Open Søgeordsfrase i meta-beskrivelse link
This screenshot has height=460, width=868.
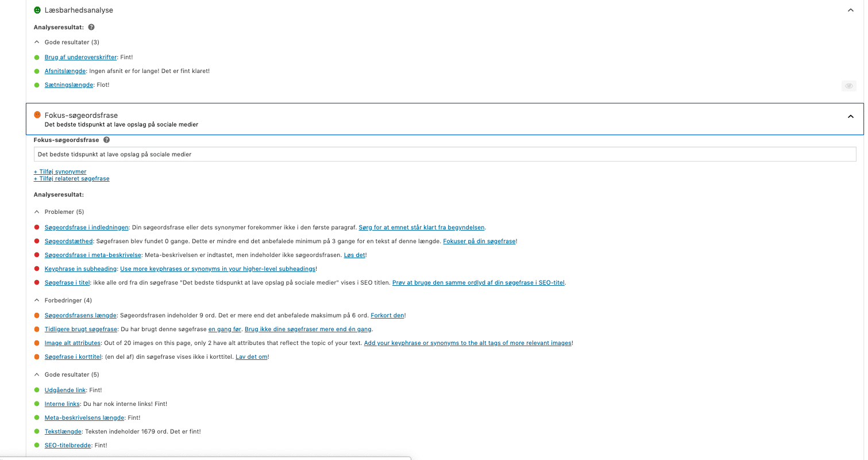pyautogui.click(x=92, y=255)
